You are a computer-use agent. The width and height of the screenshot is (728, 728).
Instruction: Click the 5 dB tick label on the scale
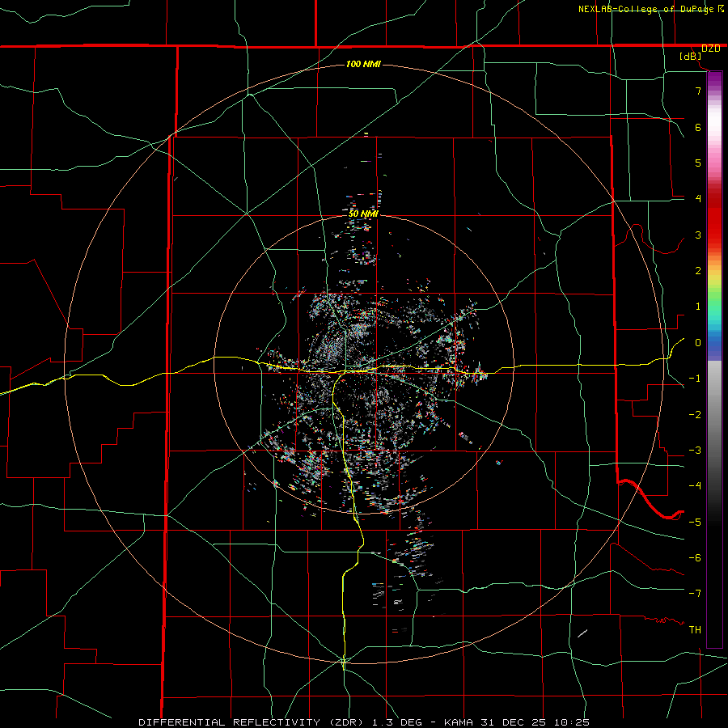[x=698, y=163]
